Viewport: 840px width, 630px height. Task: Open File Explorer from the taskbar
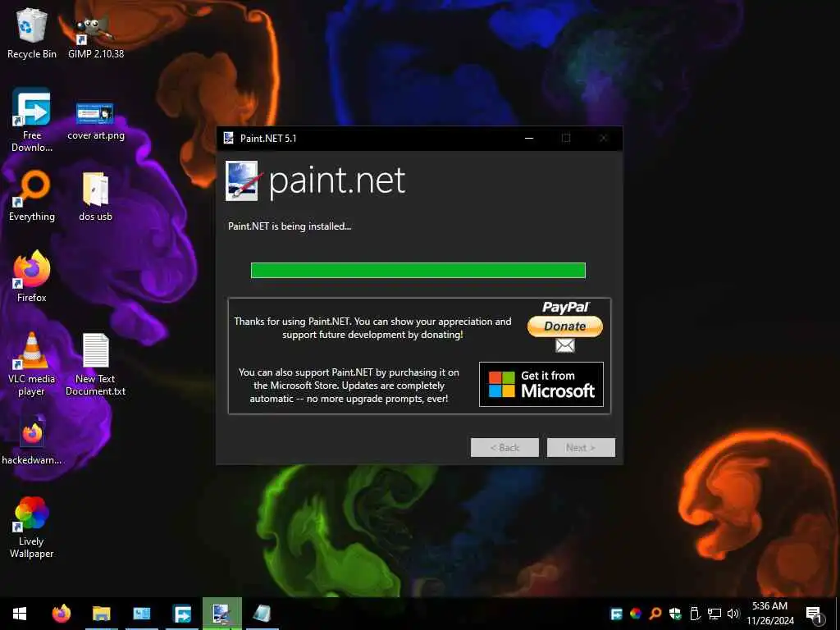[x=101, y=614]
